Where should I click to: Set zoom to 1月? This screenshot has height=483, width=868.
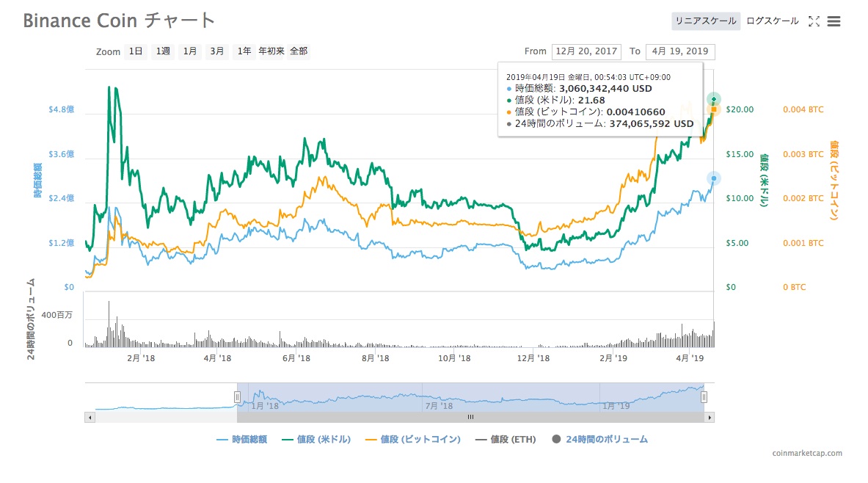tap(190, 51)
